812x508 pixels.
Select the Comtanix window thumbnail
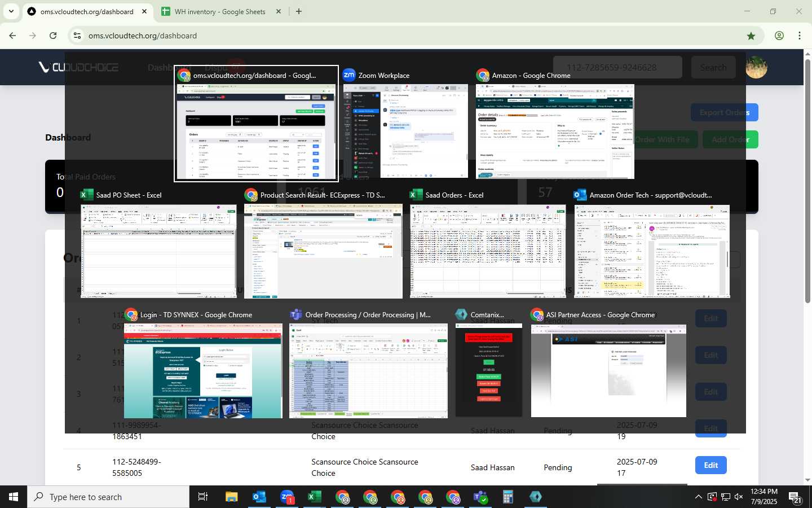(x=489, y=371)
